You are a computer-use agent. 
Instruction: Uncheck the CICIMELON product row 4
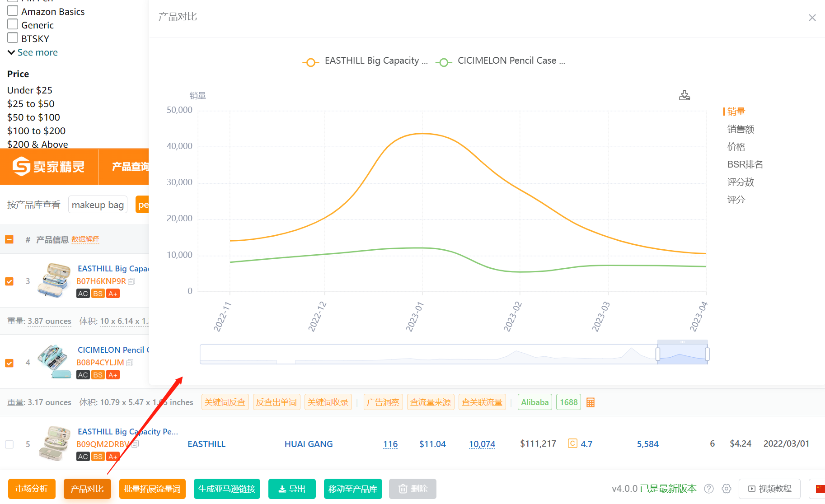[x=9, y=363]
